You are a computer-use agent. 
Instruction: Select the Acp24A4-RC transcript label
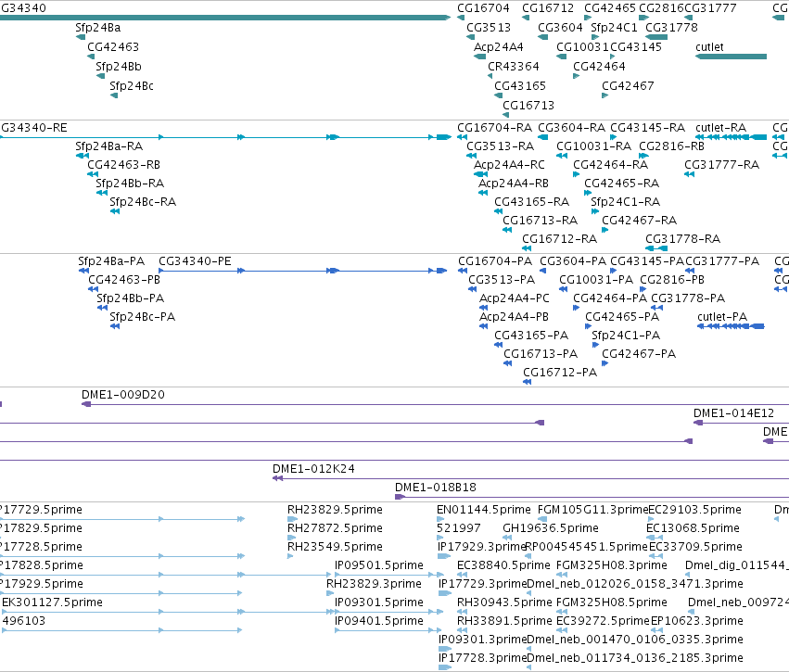509,165
